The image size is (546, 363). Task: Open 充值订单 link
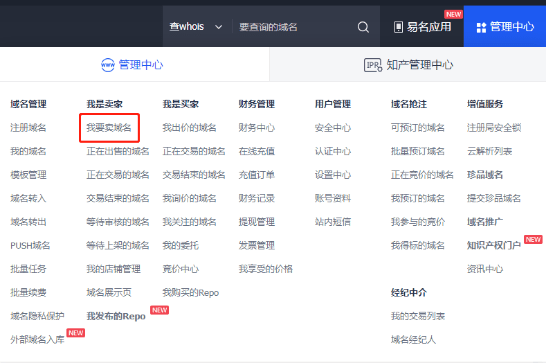pyautogui.click(x=257, y=175)
